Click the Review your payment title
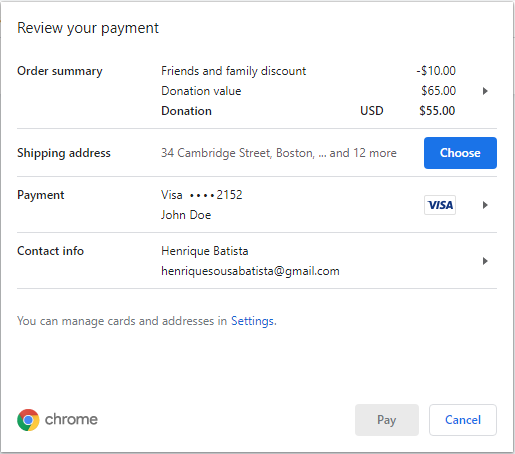The height and width of the screenshot is (454, 515). click(x=88, y=28)
